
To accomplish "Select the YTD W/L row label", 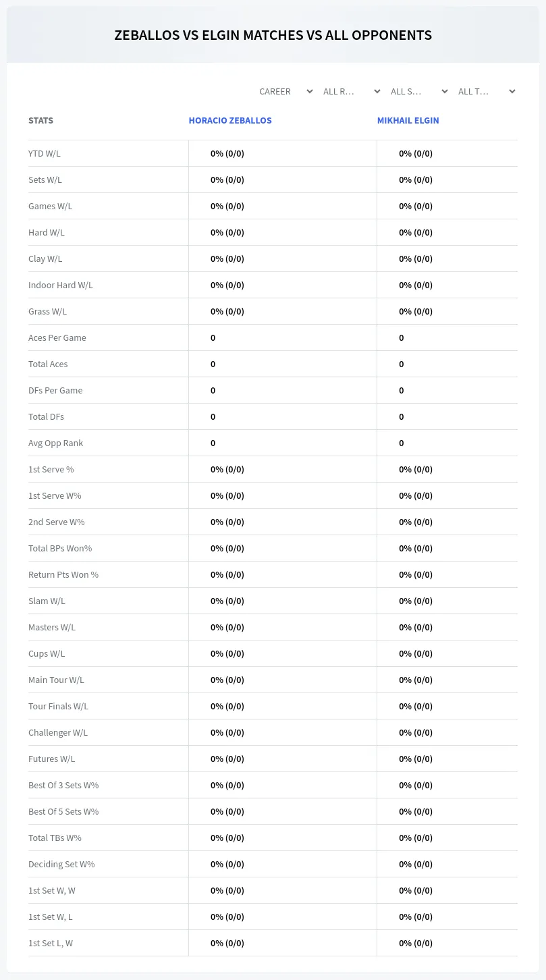I will [x=45, y=153].
